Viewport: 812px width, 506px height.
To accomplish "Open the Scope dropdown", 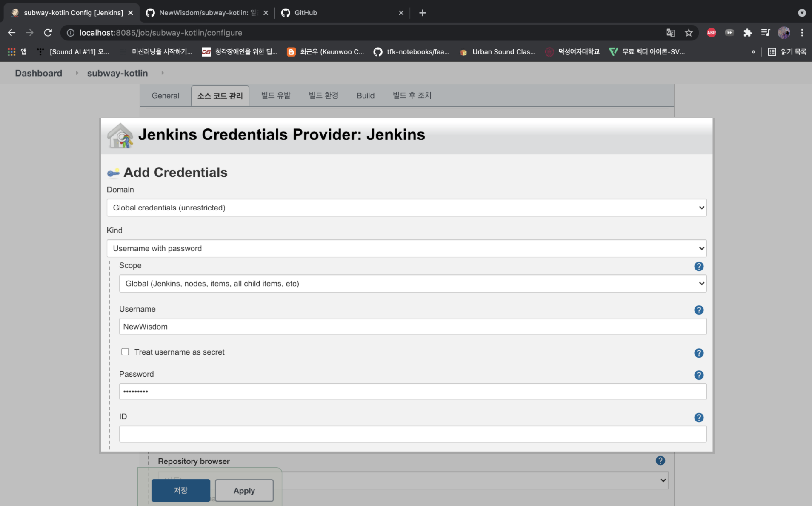I will point(413,284).
